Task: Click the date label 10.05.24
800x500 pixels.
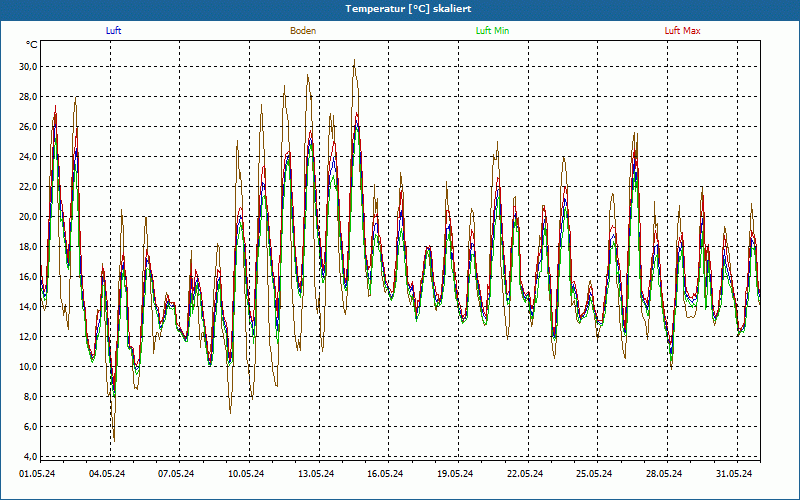Action: 246,474
